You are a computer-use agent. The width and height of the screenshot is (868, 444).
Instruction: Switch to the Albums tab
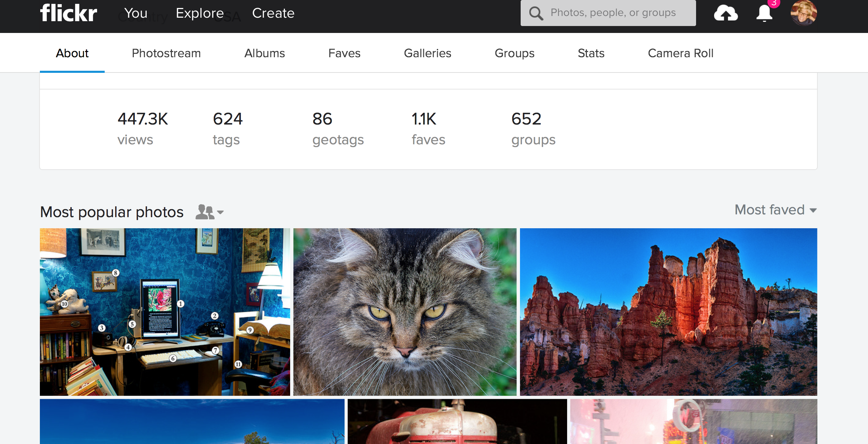pos(264,53)
